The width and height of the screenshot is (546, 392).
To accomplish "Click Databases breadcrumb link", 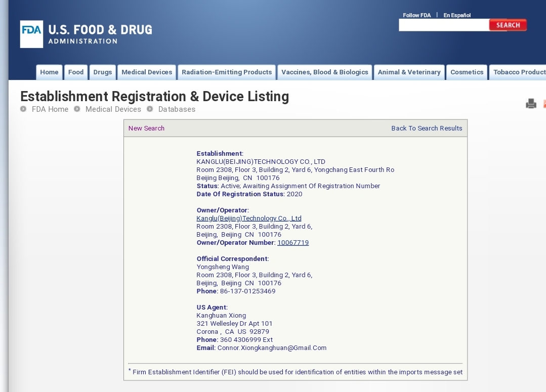I will tap(177, 109).
